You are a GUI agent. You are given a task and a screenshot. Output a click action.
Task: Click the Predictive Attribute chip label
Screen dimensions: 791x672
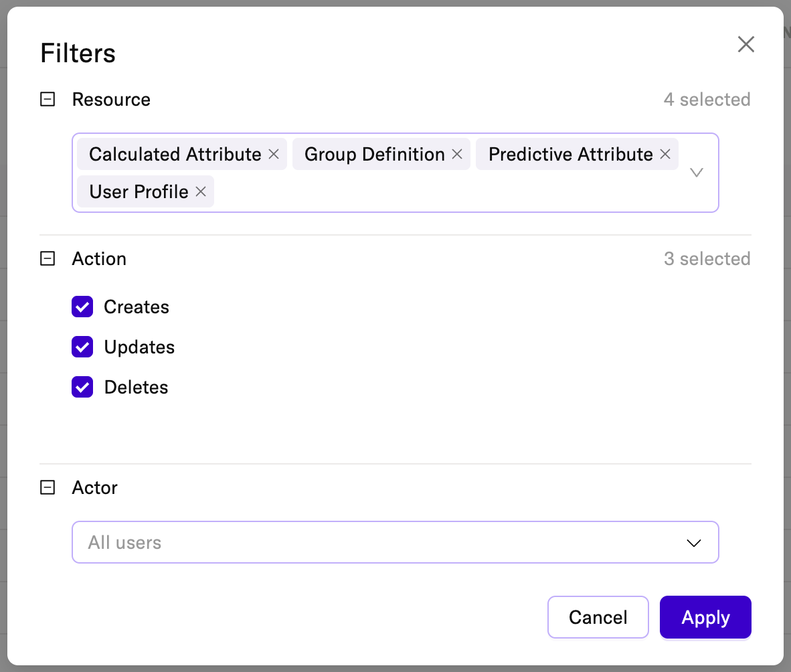pyautogui.click(x=570, y=155)
